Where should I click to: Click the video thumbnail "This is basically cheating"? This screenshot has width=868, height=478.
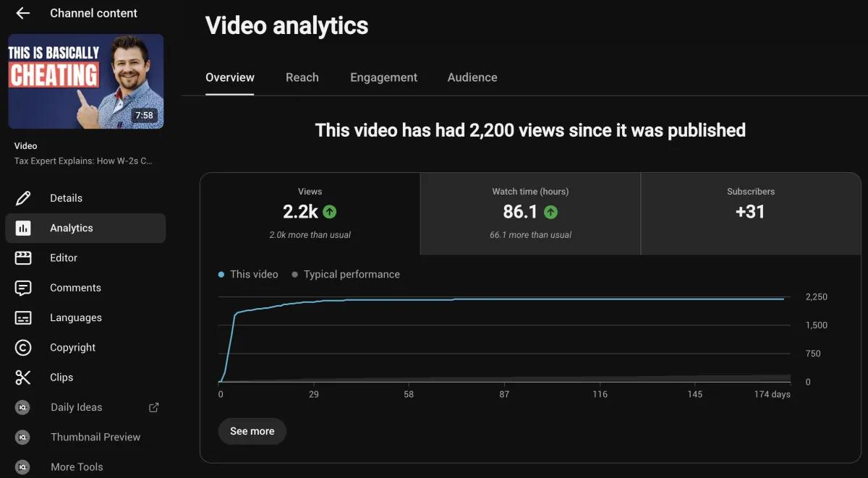click(x=86, y=81)
